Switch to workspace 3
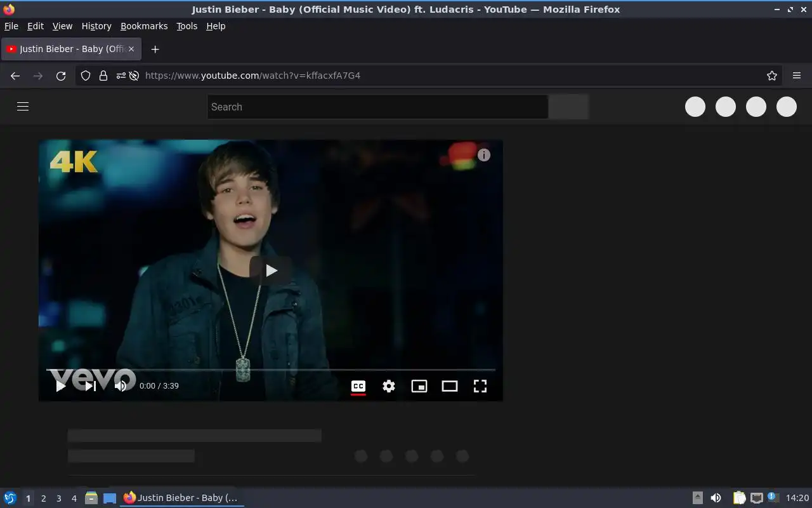This screenshot has height=508, width=812. pyautogui.click(x=58, y=498)
